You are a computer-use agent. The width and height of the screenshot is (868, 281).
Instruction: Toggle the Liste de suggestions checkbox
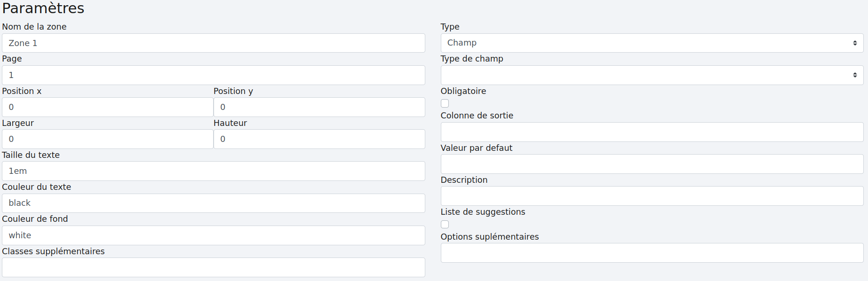click(445, 224)
